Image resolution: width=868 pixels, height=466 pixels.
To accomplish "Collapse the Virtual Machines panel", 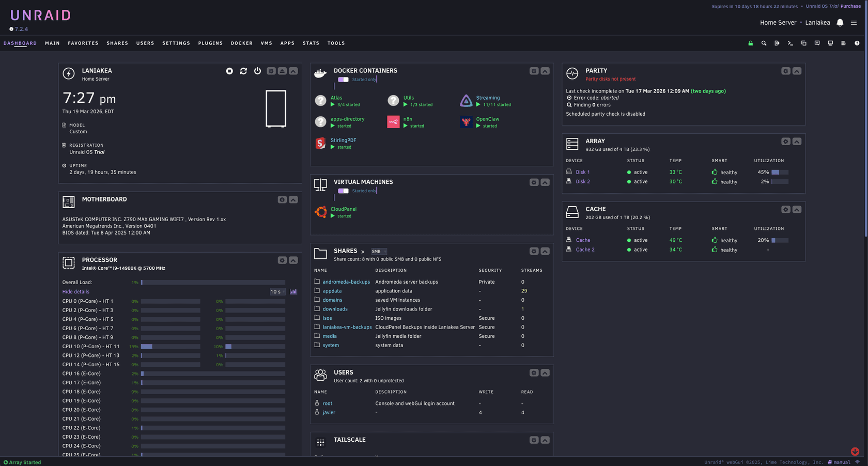I will (545, 182).
